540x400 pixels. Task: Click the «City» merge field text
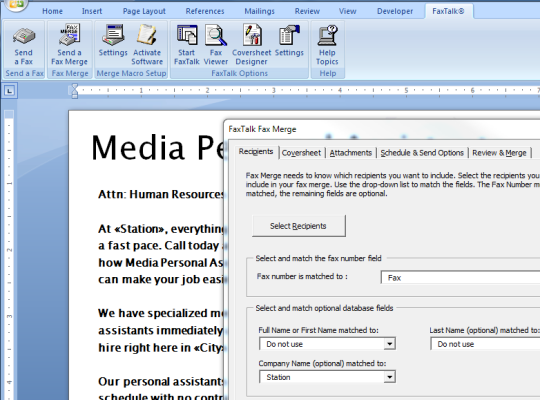pyautogui.click(x=209, y=348)
